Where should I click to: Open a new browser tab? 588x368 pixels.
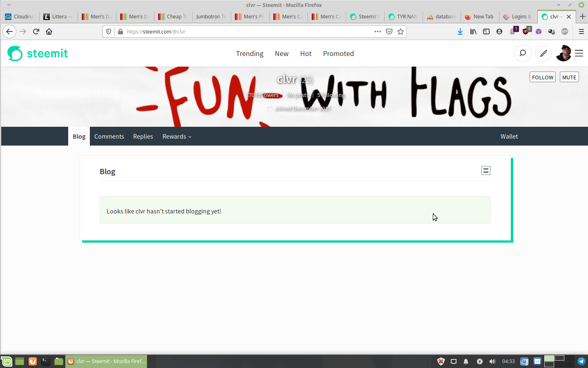[x=583, y=17]
